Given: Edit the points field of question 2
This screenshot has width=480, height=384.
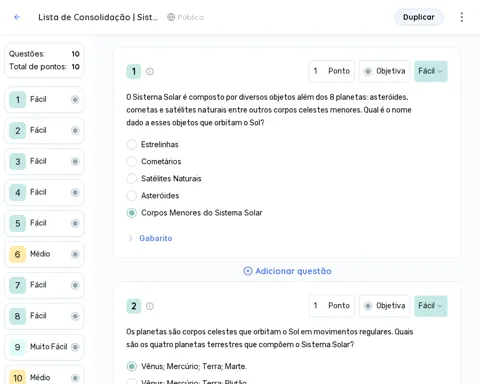Looking at the screenshot, I should [332, 306].
